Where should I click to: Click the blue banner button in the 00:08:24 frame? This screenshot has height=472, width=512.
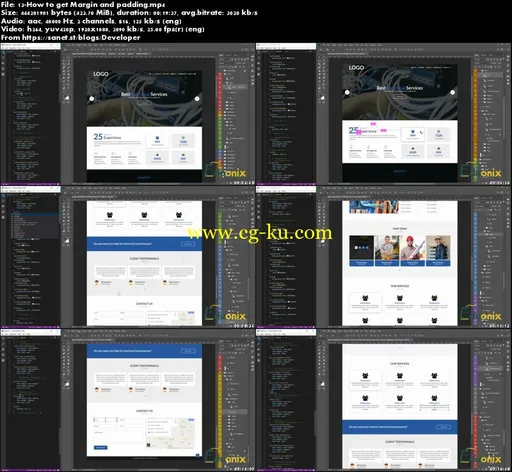point(188,244)
